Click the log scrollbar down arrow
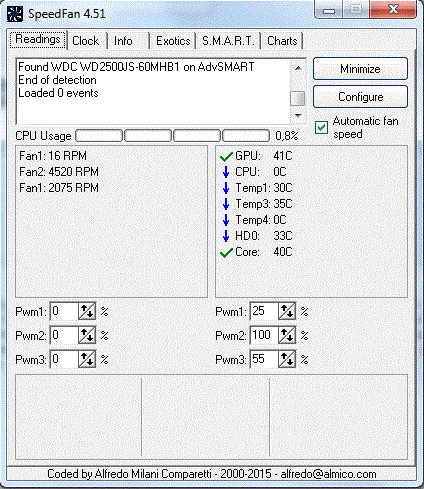Viewport: 424px width, 489px height. [298, 115]
